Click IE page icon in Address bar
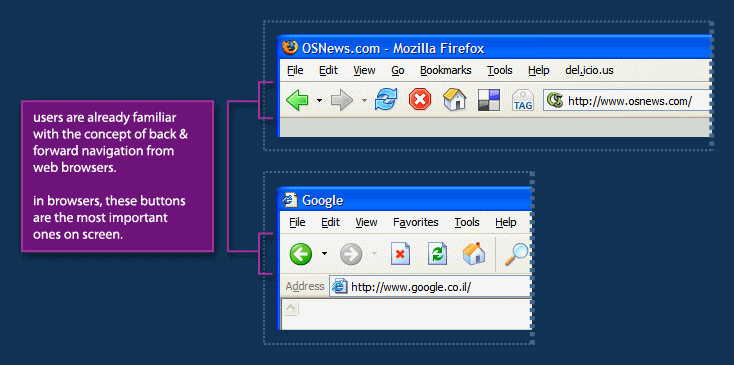Image resolution: width=734 pixels, height=365 pixels. click(x=339, y=286)
